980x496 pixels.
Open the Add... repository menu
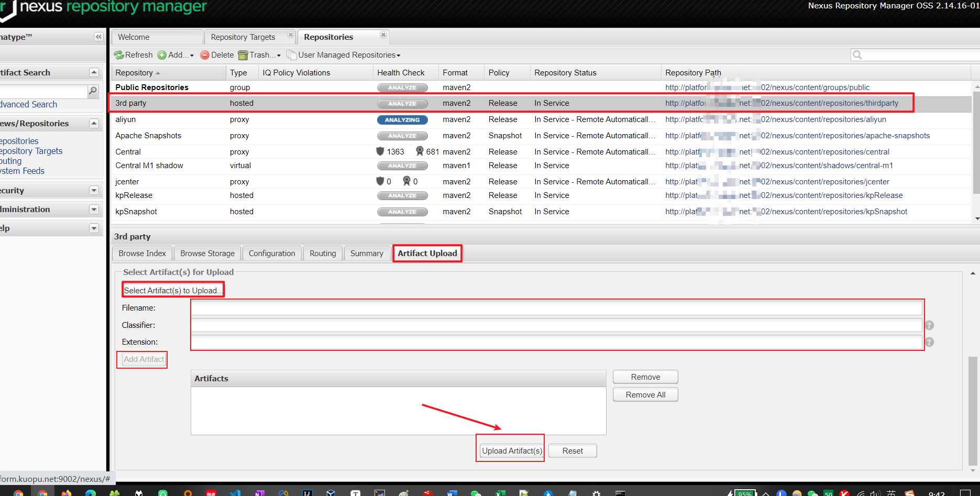[176, 55]
